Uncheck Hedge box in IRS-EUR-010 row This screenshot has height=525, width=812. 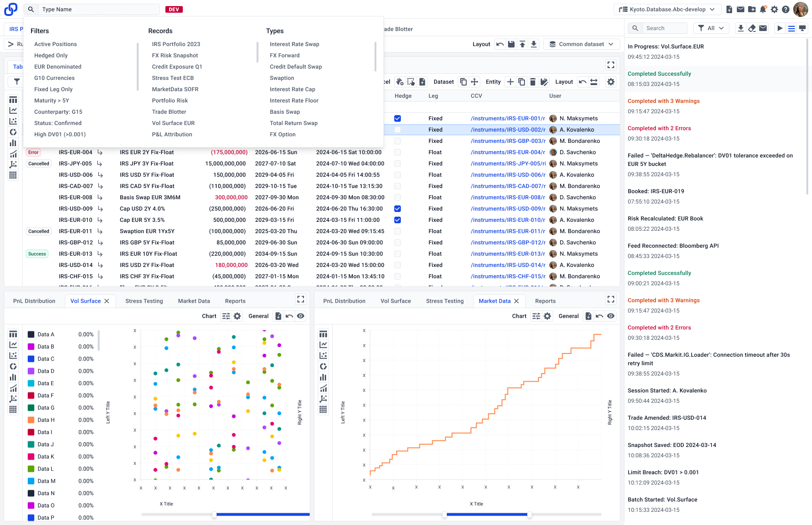click(398, 220)
